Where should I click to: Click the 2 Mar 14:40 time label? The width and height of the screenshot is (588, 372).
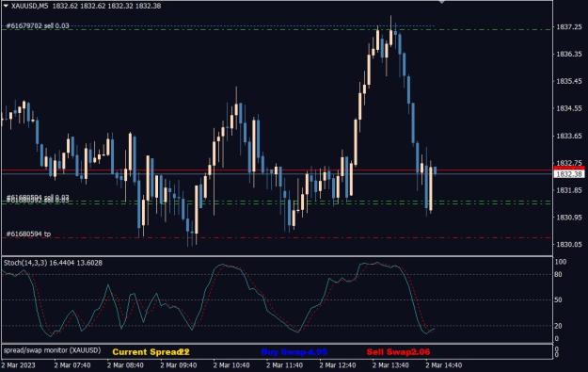[x=444, y=365]
